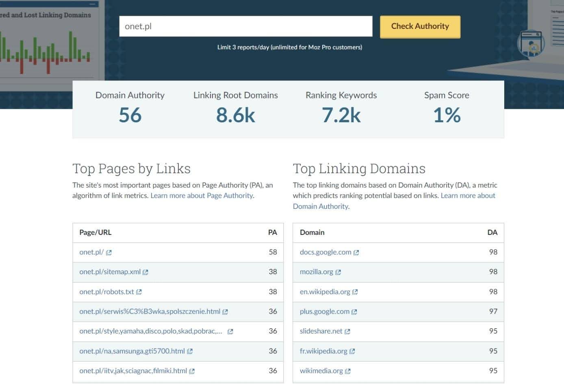Click the Spam Score value 1%

pos(447,115)
